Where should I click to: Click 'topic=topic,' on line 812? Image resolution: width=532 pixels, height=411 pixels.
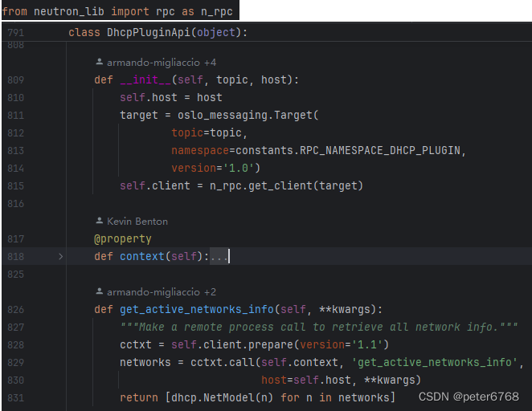[x=210, y=132]
